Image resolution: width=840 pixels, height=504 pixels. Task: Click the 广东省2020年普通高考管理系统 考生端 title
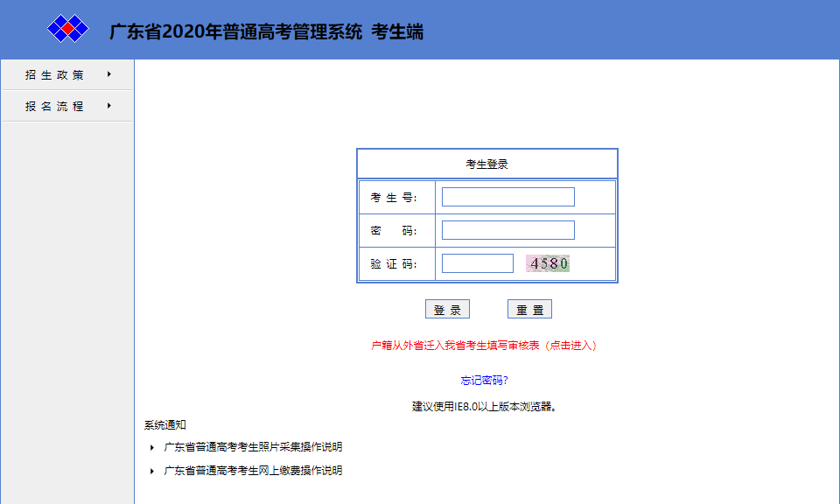[266, 31]
